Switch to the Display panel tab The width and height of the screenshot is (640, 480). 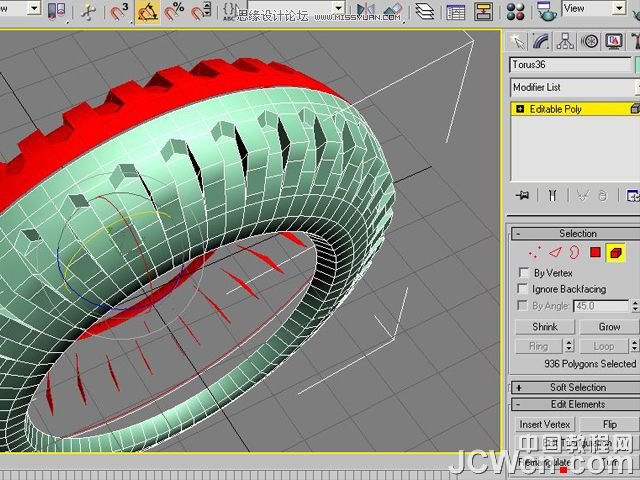point(614,41)
